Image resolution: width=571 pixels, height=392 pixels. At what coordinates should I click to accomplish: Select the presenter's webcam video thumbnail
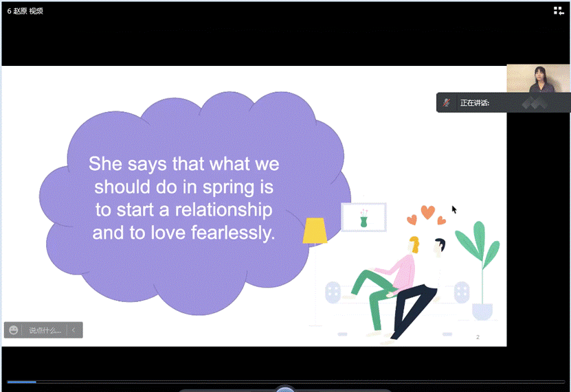538,78
